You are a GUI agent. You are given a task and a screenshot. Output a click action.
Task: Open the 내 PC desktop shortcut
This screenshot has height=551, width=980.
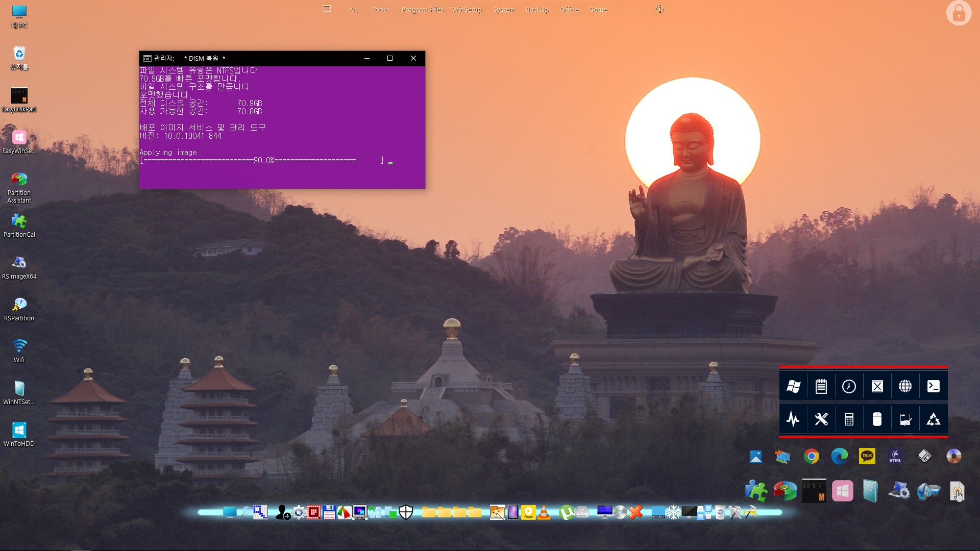[x=19, y=17]
